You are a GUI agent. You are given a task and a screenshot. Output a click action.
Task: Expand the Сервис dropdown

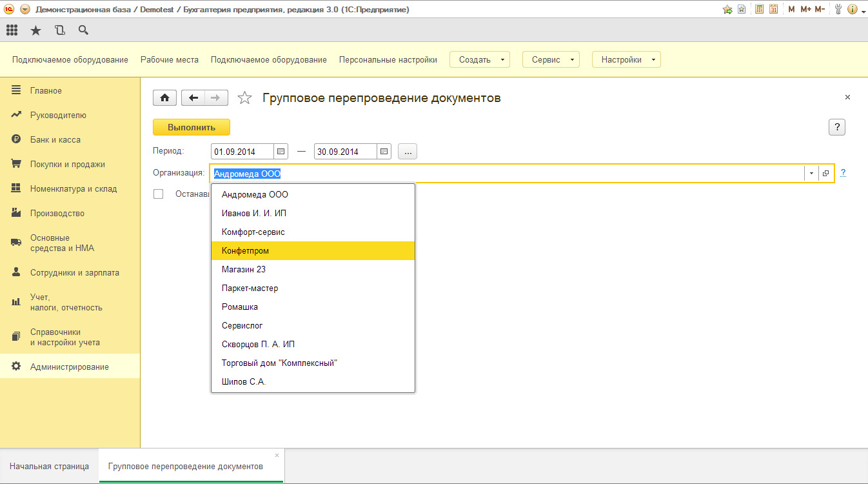tap(551, 59)
